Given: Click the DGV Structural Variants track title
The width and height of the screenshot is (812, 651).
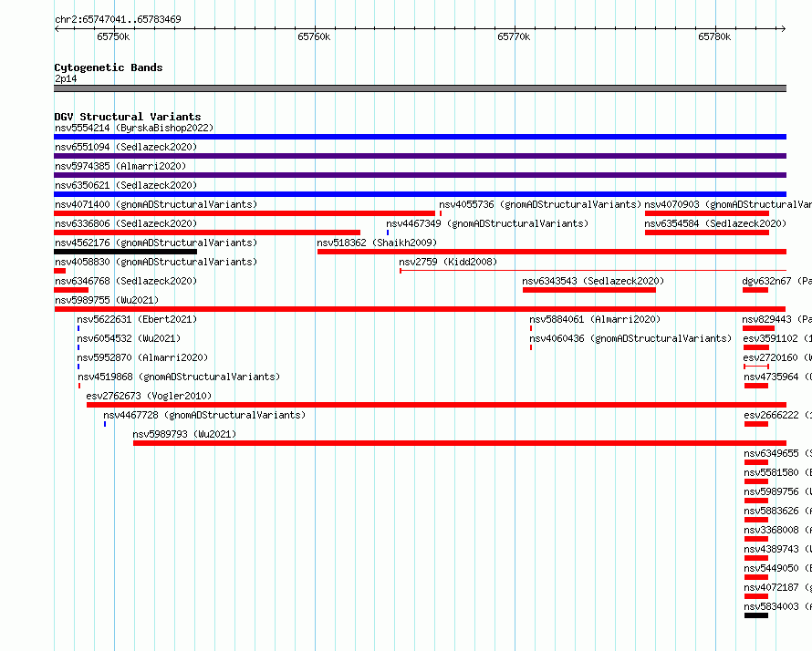Looking at the screenshot, I should pyautogui.click(x=128, y=117).
